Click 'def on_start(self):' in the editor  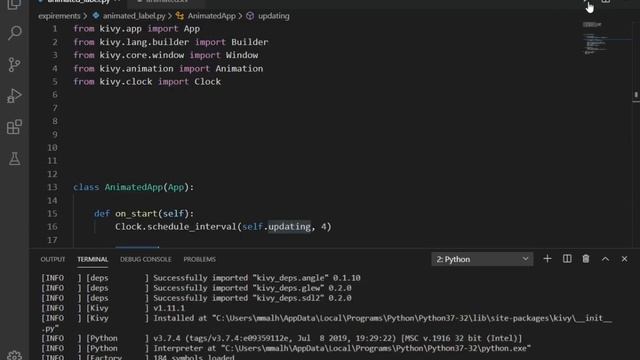(144, 213)
